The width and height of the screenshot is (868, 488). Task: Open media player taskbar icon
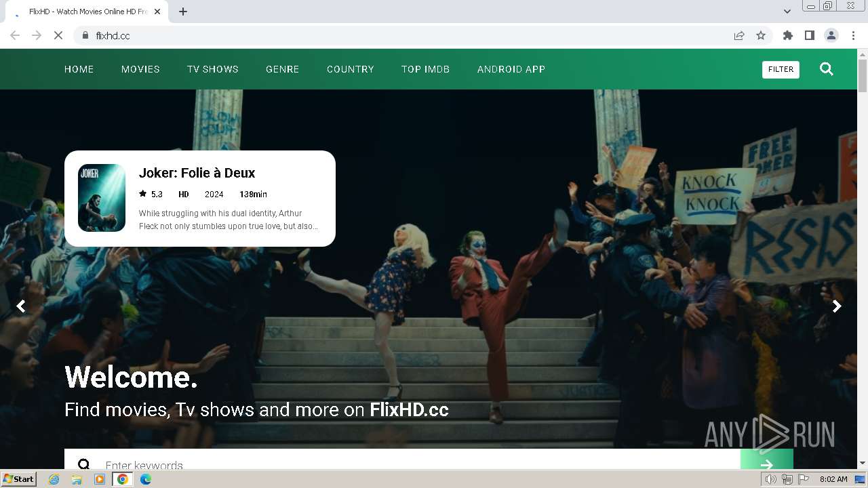[x=100, y=479]
